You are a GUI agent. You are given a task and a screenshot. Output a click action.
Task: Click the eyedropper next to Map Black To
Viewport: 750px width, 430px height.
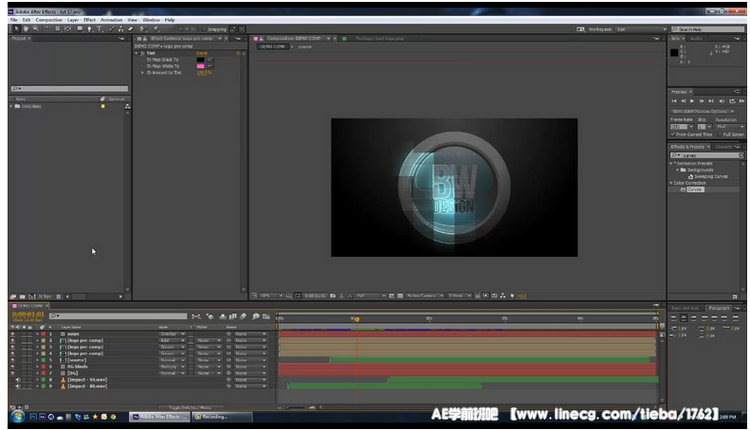(x=210, y=60)
